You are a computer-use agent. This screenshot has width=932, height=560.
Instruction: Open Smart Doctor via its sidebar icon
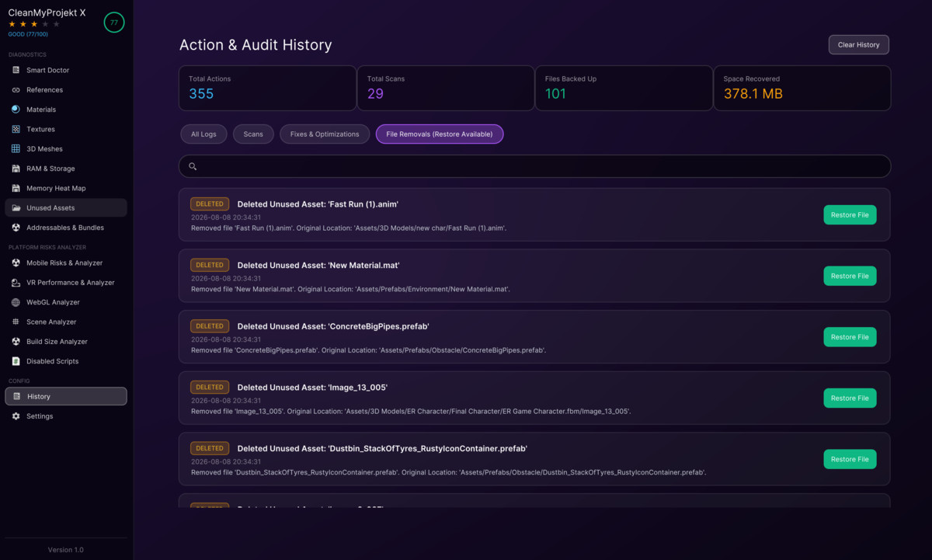(x=16, y=70)
